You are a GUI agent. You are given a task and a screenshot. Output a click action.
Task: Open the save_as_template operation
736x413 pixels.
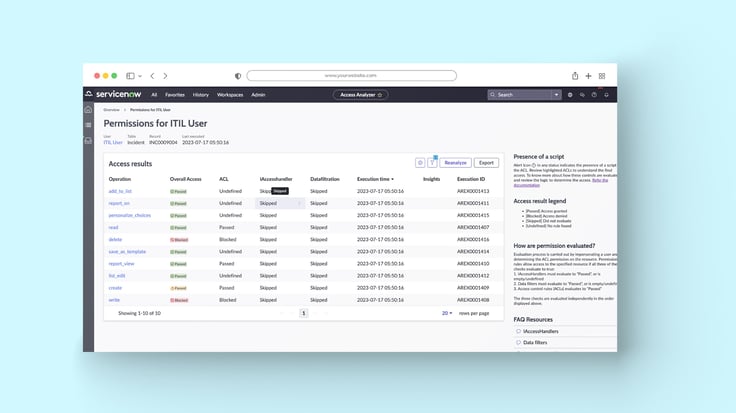point(127,252)
